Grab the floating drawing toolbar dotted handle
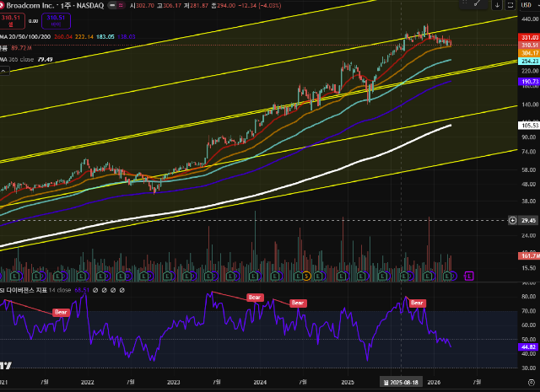Screen dimensions: 540x392 pyautogui.click(x=465, y=3)
